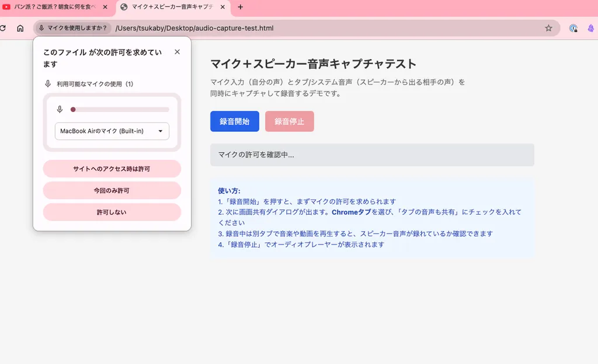
Task: Choose サイトへのアクセス時は許可
Action: click(112, 169)
